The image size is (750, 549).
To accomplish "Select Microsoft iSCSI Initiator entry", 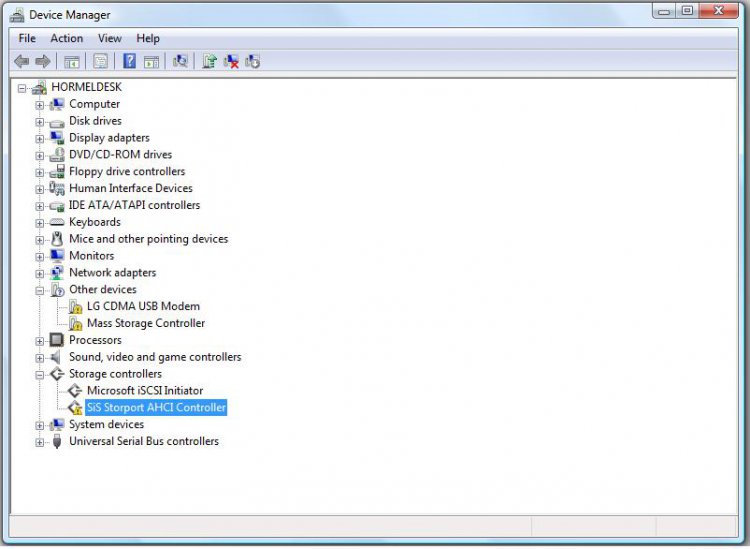I will tap(145, 391).
